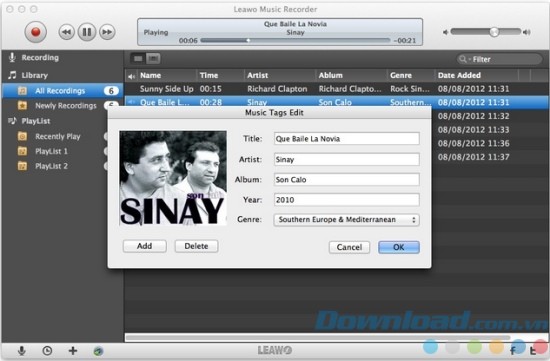Click the Rock Sin... genre cell
This screenshot has width=550, height=361.
pyautogui.click(x=410, y=89)
